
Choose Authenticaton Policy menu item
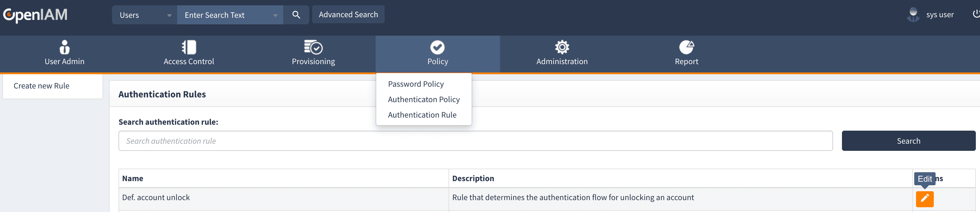pyautogui.click(x=423, y=99)
